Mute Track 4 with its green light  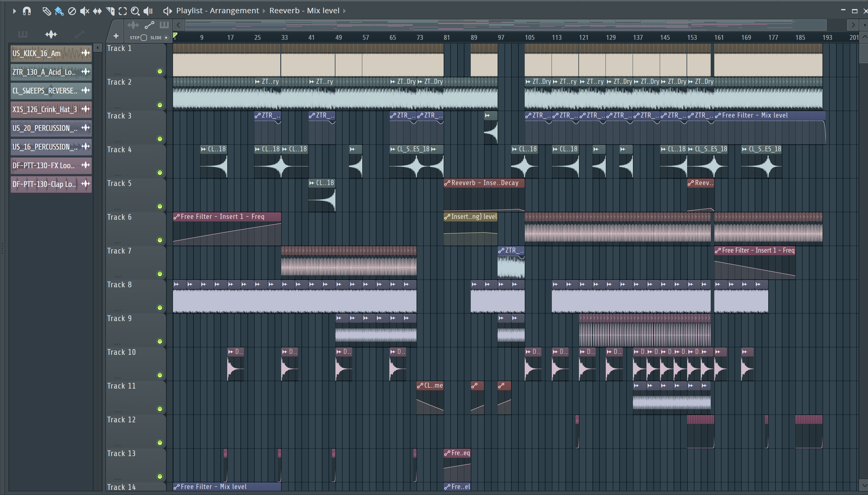click(160, 172)
